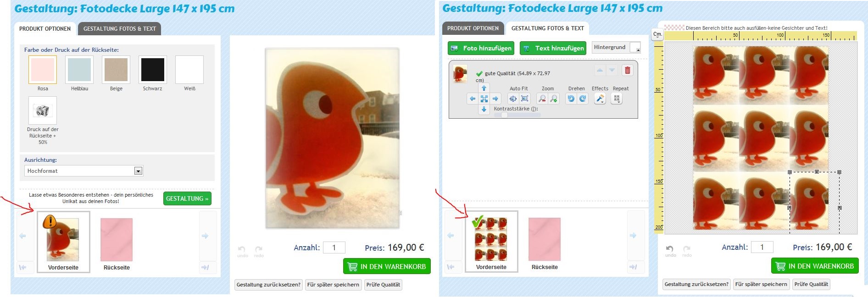The height and width of the screenshot is (297, 868).
Task: Open the Effects brush dropdown
Action: pyautogui.click(x=600, y=99)
